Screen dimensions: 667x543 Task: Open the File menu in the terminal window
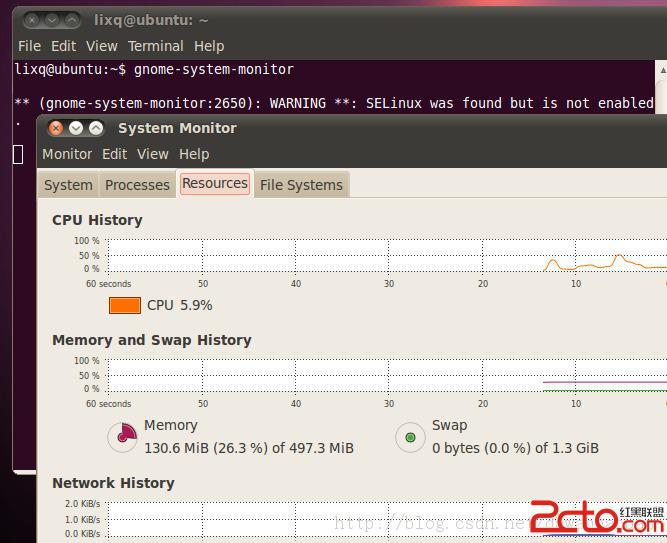click(x=29, y=46)
